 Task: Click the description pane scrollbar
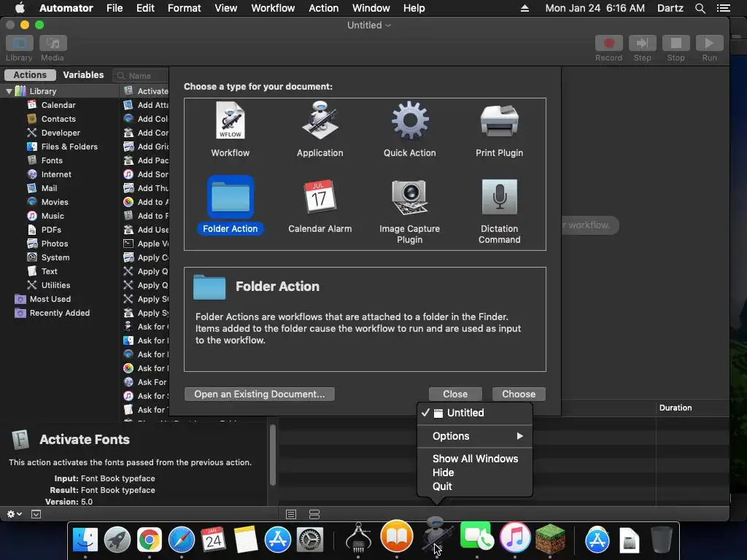[273, 455]
